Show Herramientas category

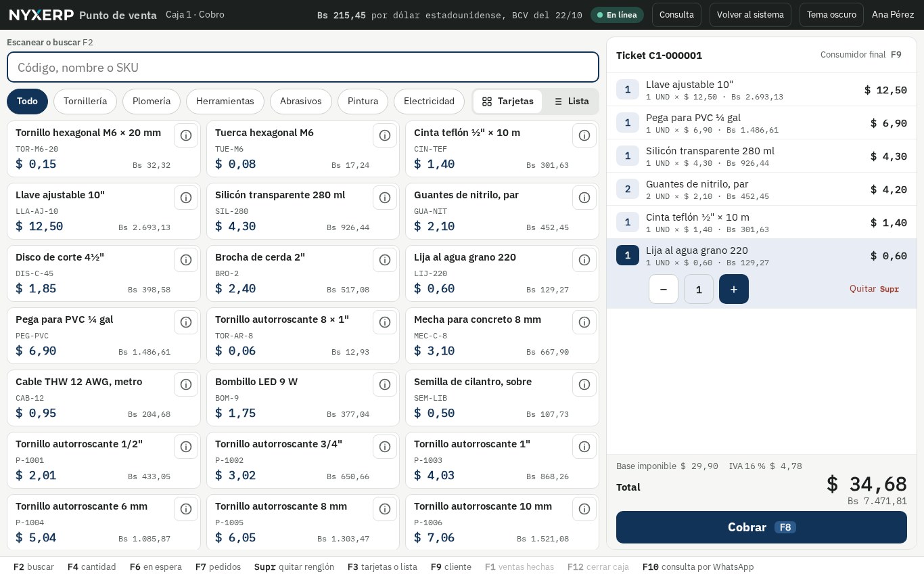point(225,102)
